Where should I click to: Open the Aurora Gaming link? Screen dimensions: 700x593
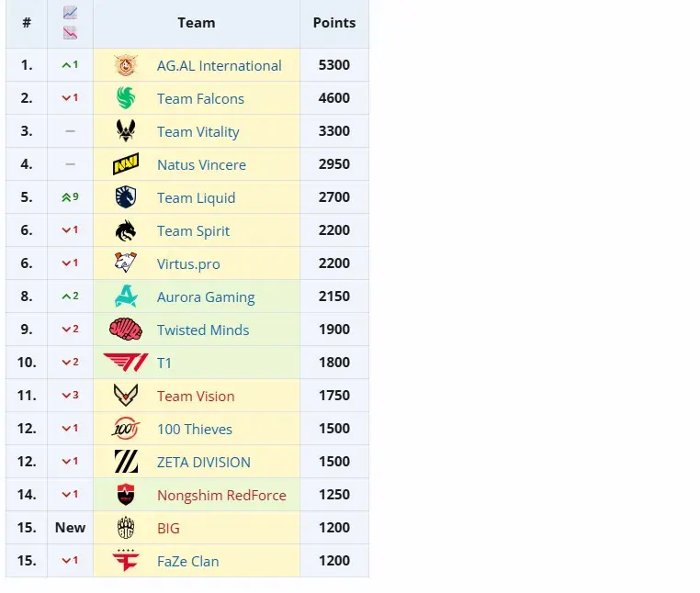point(206,296)
